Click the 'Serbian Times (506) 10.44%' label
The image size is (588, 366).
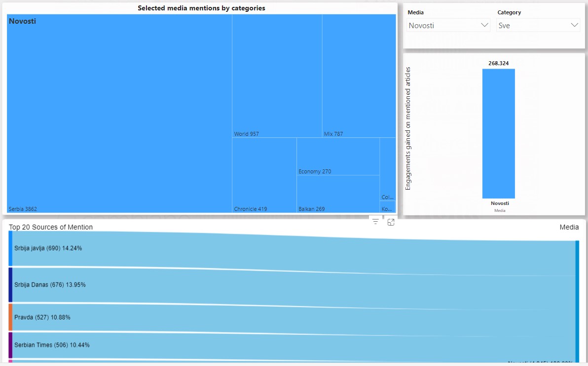(x=52, y=345)
